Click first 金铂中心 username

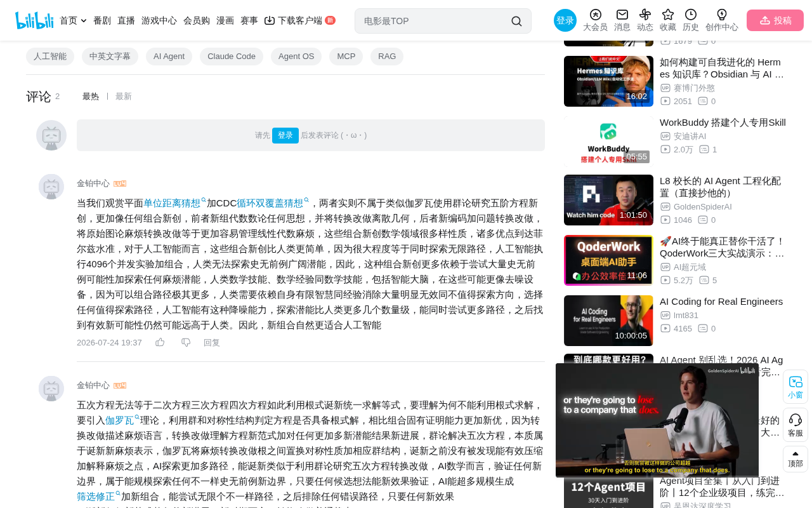93,184
